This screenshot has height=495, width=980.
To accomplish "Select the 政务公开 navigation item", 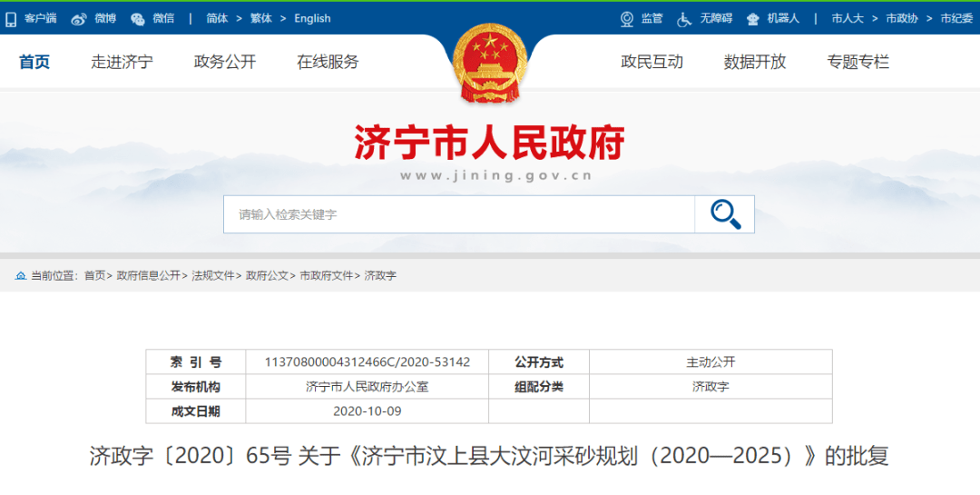I will [225, 62].
